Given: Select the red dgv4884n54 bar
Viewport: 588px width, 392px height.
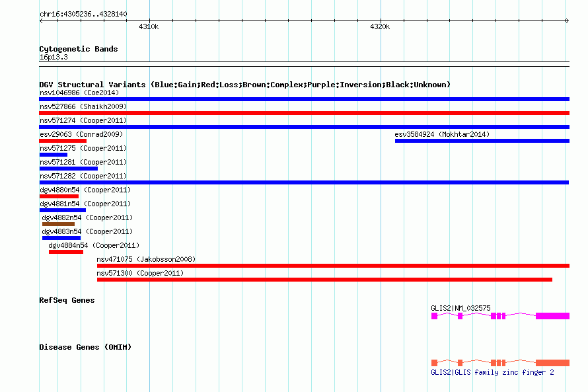Looking at the screenshot, I should pyautogui.click(x=66, y=252).
